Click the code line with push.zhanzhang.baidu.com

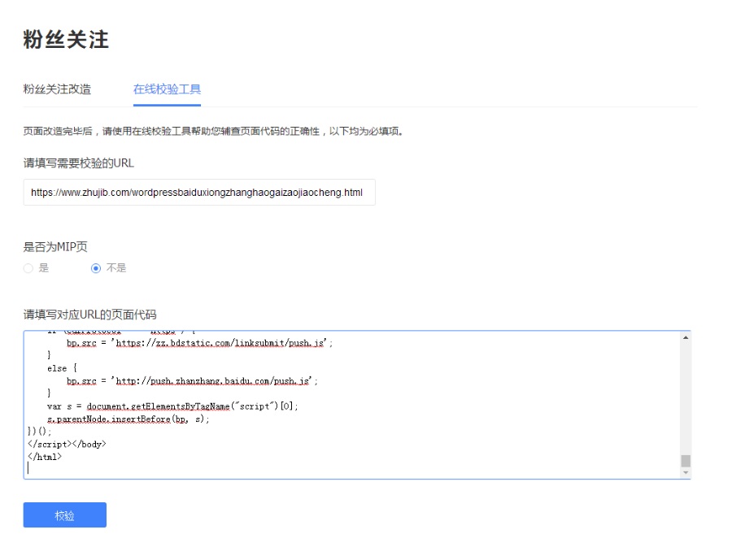(x=192, y=381)
